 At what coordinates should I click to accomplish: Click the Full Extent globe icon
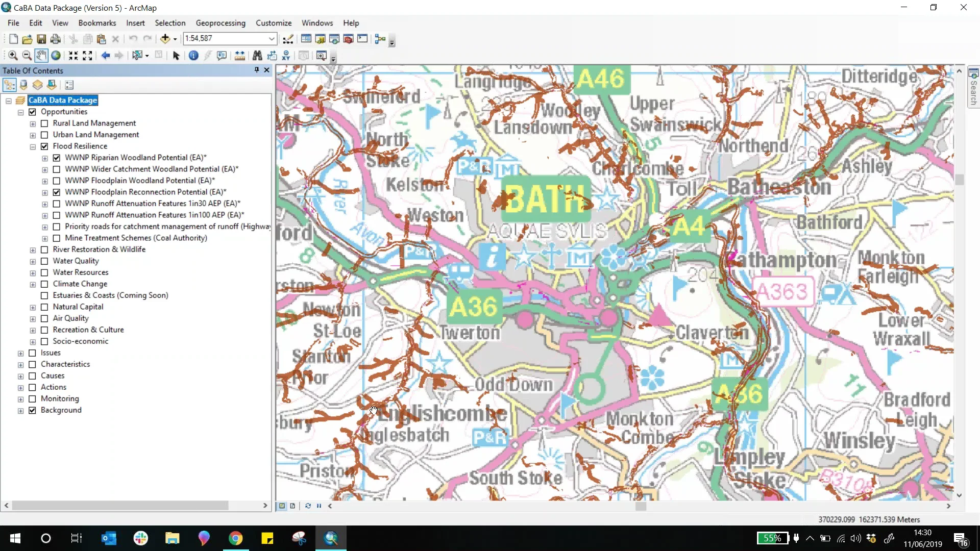click(56, 56)
